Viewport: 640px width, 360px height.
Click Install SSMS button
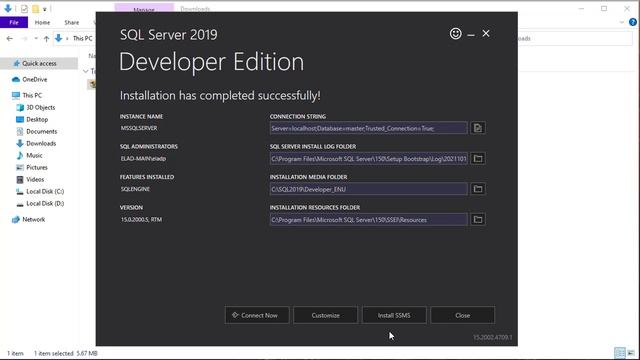coord(394,315)
